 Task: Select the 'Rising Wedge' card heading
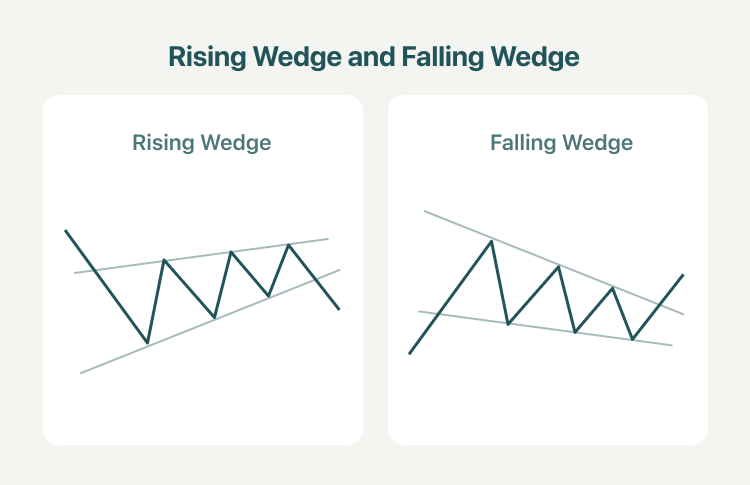tap(202, 143)
